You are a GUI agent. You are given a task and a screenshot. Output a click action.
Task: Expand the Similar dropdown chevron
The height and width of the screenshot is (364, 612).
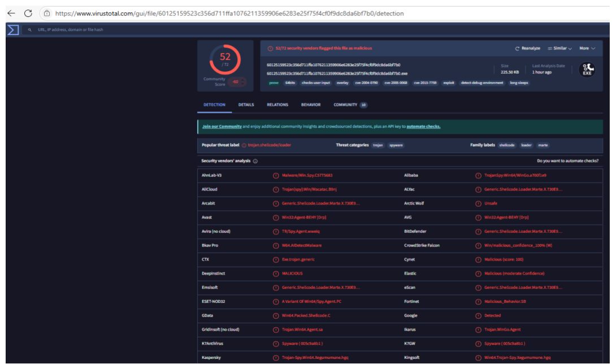click(x=569, y=48)
